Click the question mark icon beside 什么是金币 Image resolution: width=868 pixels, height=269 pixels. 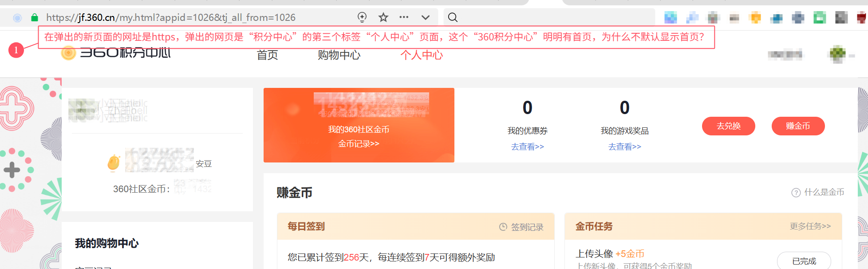[x=796, y=193]
